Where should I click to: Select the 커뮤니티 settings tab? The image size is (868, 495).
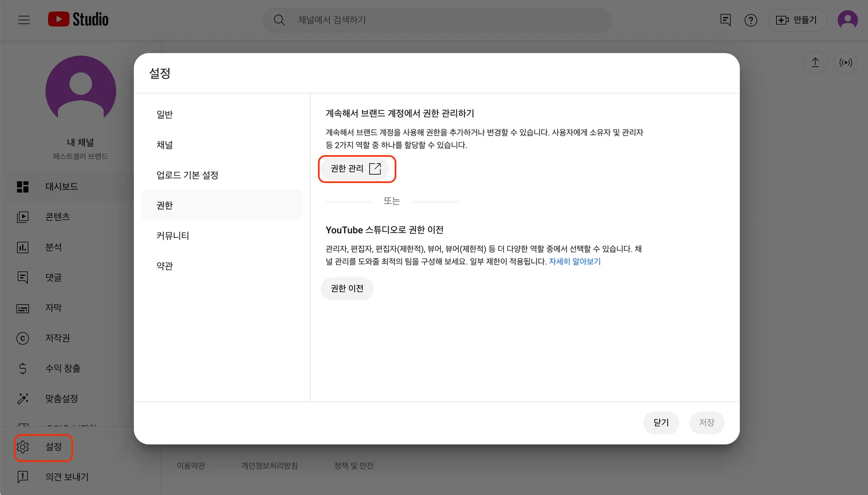[x=173, y=236]
